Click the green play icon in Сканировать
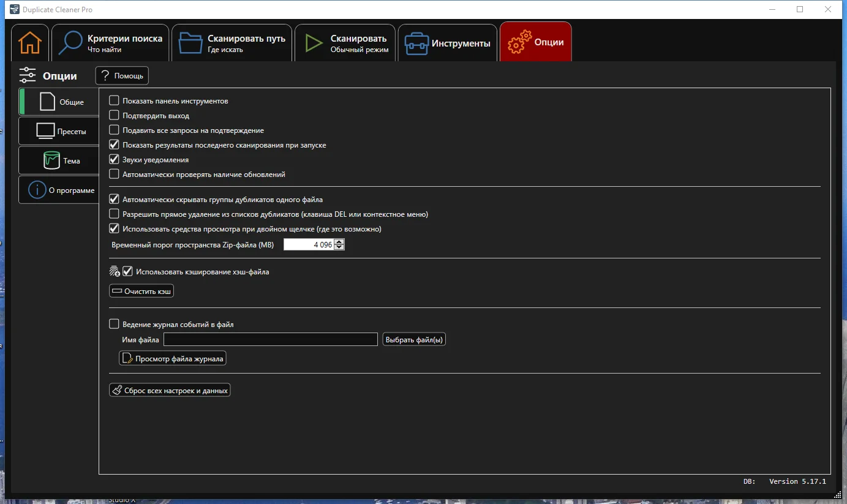The height and width of the screenshot is (504, 847). [x=314, y=43]
